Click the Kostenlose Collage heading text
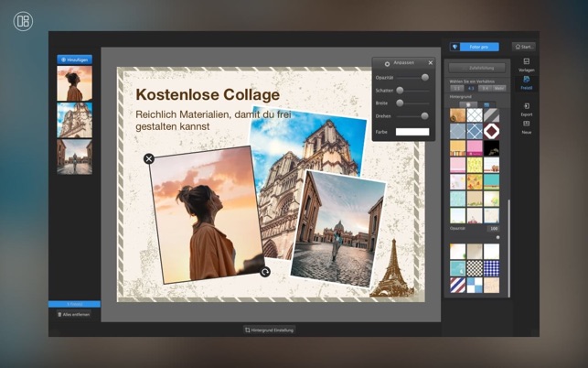This screenshot has height=368, width=588. 208,94
